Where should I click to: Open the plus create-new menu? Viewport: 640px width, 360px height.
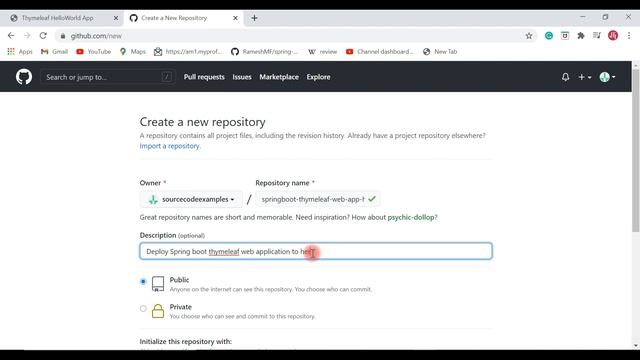584,77
